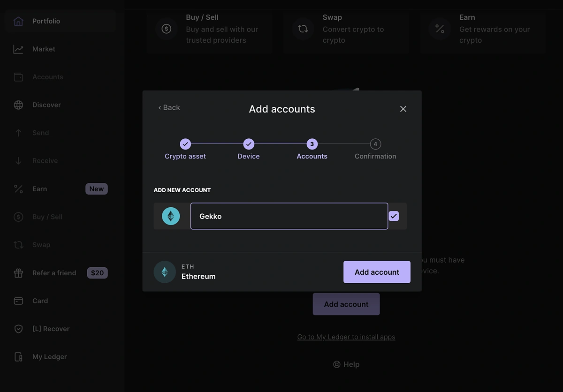Click the text "Get rewards on your crypto"
This screenshot has height=392, width=563.
495,35
